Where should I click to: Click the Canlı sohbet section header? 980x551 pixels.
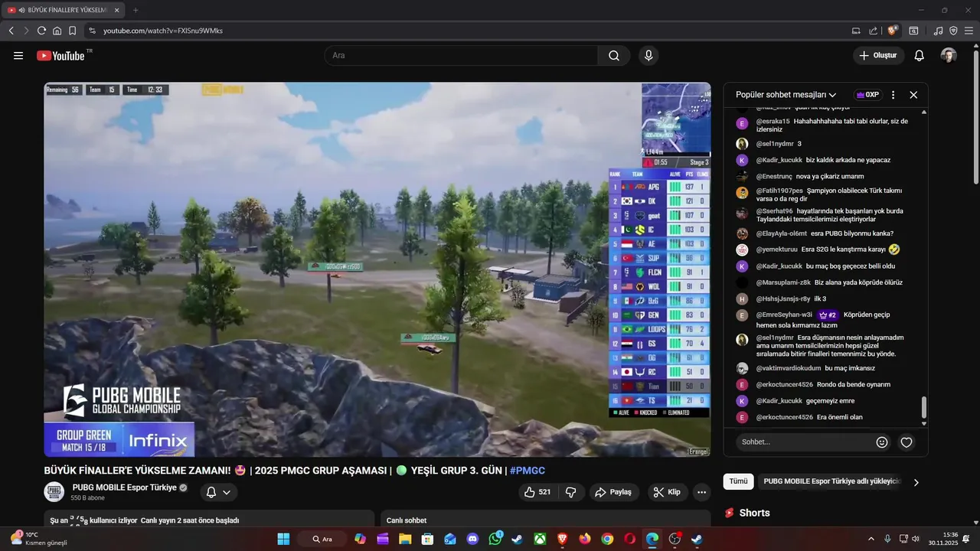click(406, 520)
